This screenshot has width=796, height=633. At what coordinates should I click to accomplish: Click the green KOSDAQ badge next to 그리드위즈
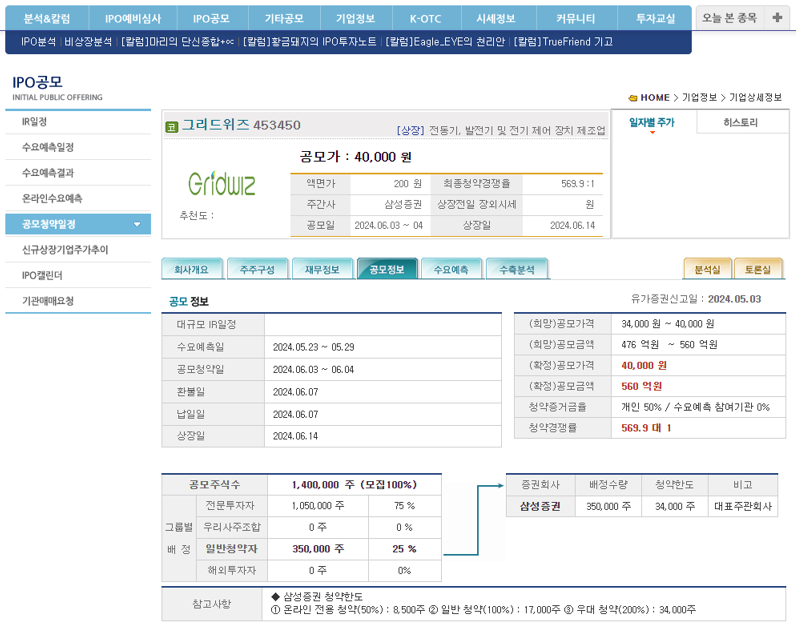click(172, 127)
